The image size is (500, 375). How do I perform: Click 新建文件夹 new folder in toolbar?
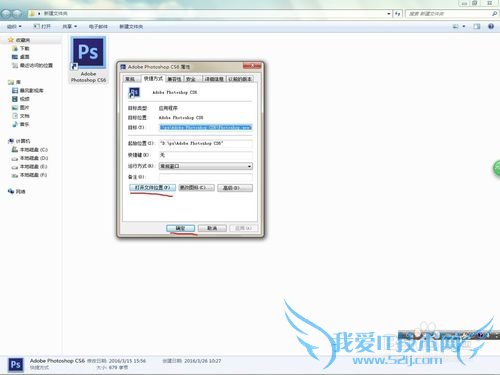tap(131, 26)
